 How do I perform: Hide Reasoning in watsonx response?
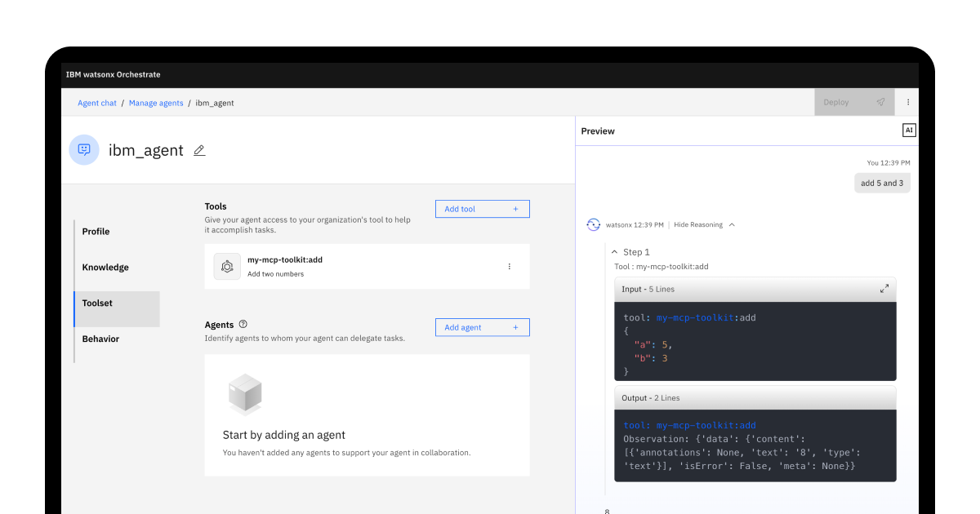pyautogui.click(x=704, y=224)
